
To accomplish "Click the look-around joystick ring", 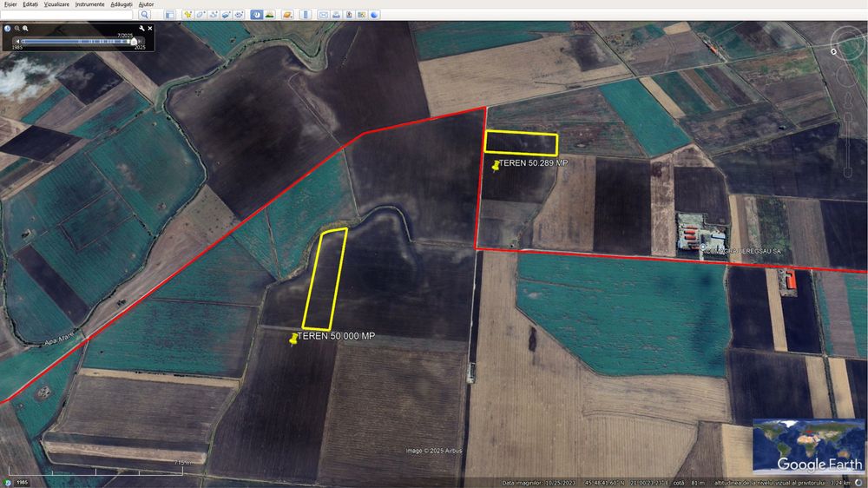I will coord(847,43).
